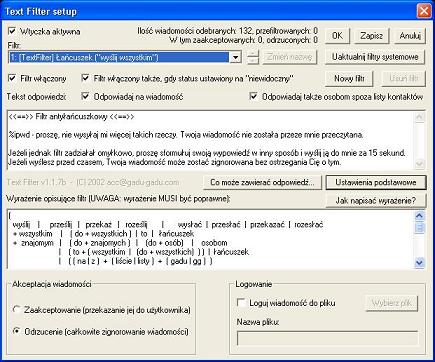Create a filter with Nowy filtr
The width and height of the screenshot is (435, 362).
[x=349, y=79]
